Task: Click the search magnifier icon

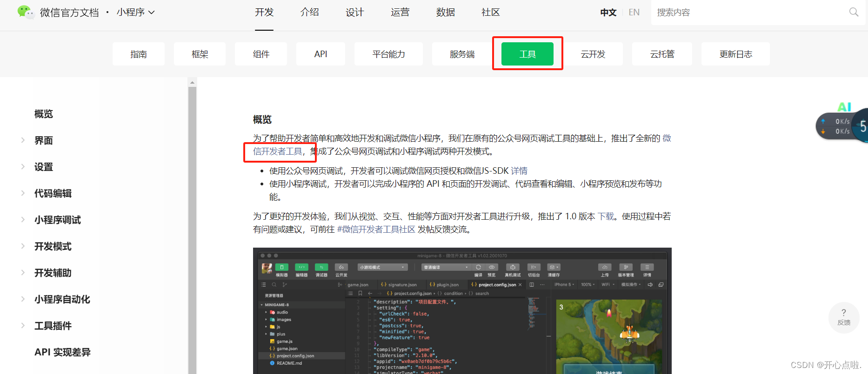Action: click(854, 12)
